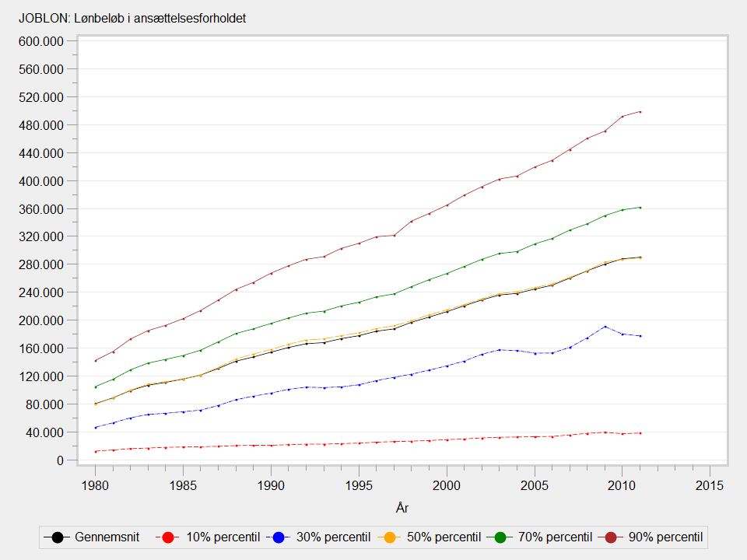The height and width of the screenshot is (560, 747).
Task: Click the last data point of the 90% percentil line
Action: tap(640, 112)
